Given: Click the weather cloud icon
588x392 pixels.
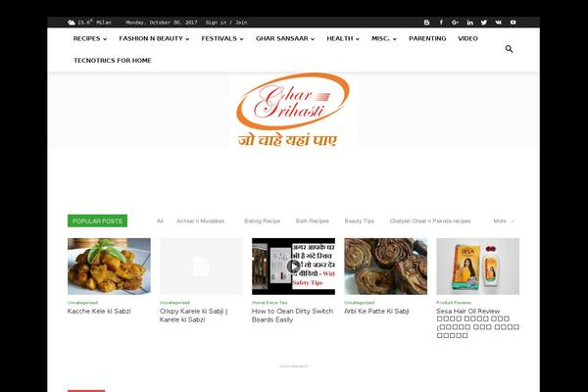Looking at the screenshot, I should (72, 23).
